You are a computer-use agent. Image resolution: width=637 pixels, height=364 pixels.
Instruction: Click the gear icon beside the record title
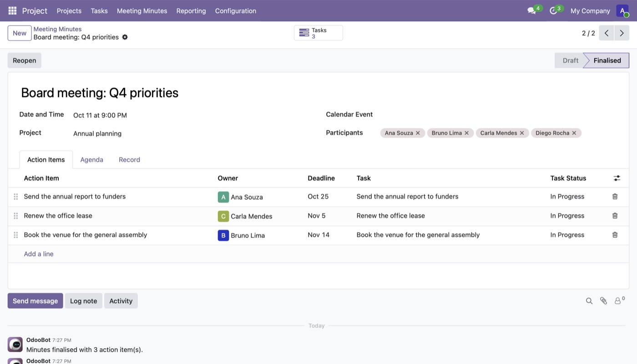(125, 37)
